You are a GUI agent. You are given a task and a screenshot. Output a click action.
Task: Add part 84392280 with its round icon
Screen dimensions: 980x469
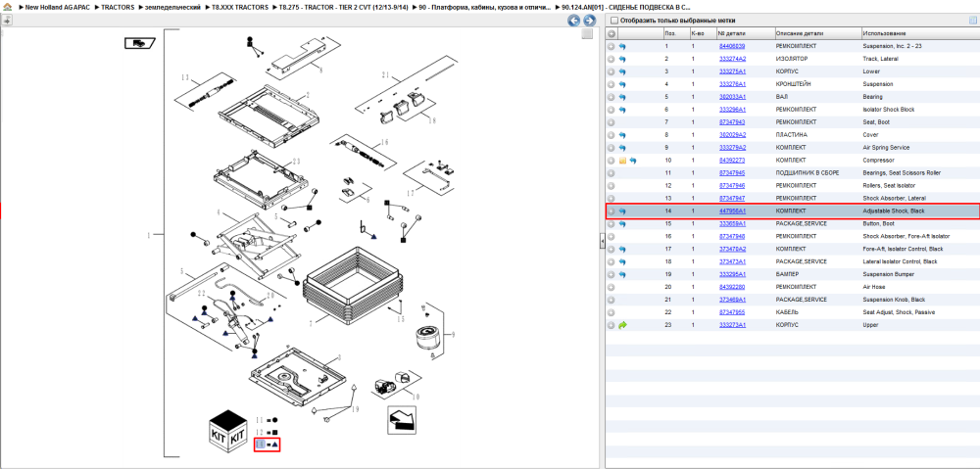tap(612, 287)
